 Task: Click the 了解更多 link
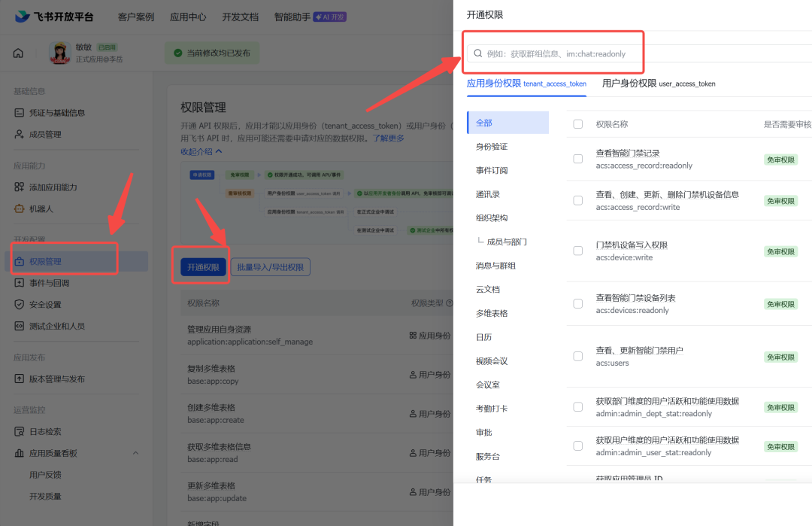pyautogui.click(x=389, y=138)
